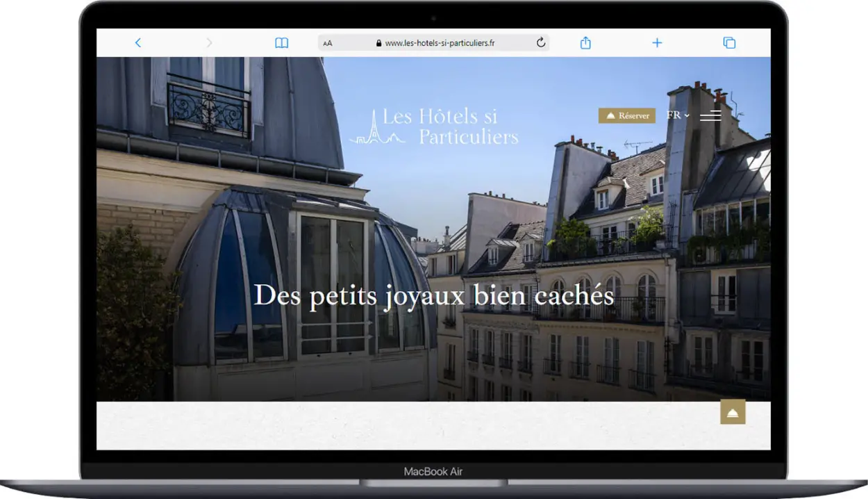The width and height of the screenshot is (868, 499).
Task: Open the bookmarks book icon
Action: (281, 43)
